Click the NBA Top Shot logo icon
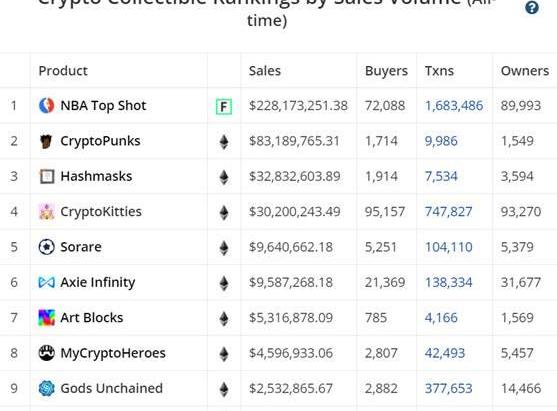The image size is (557, 411). [x=47, y=106]
